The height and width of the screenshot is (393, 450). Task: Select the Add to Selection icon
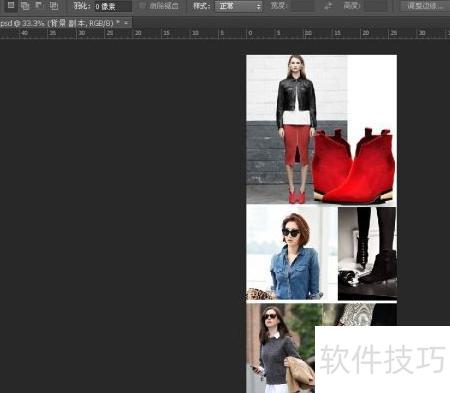coord(25,5)
